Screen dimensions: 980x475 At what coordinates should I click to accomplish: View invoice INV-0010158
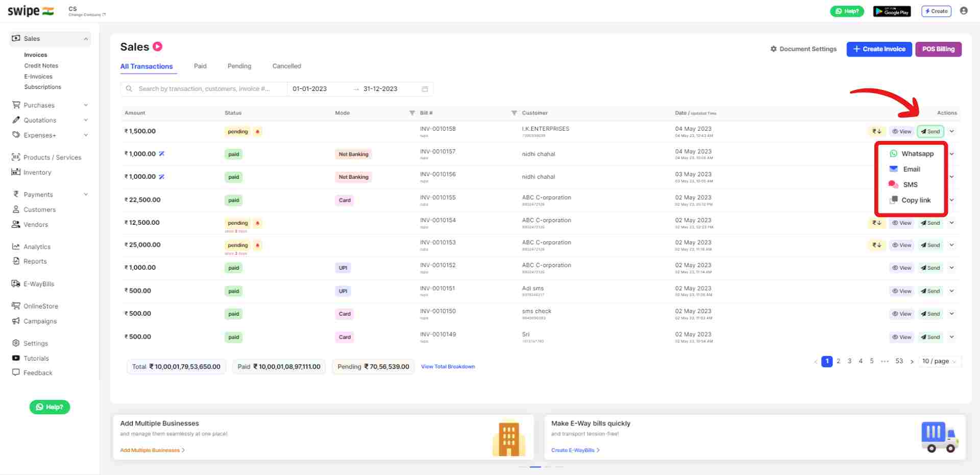902,132
